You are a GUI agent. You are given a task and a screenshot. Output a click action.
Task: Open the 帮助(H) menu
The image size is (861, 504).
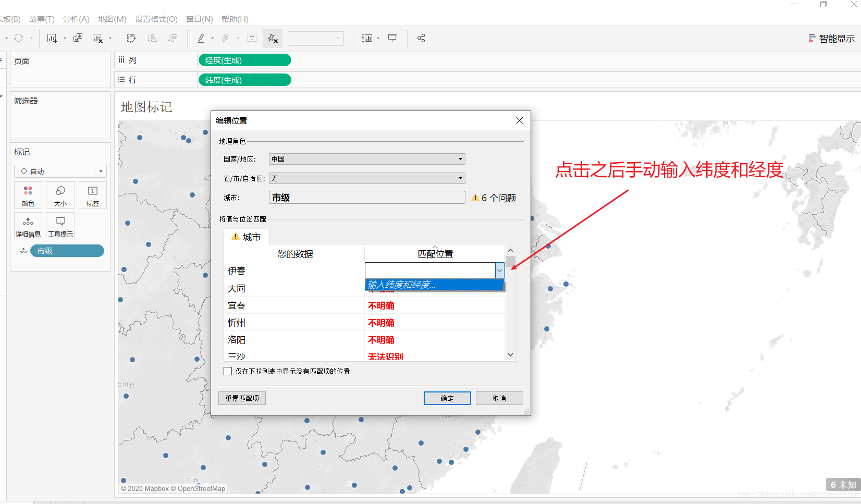pyautogui.click(x=235, y=19)
